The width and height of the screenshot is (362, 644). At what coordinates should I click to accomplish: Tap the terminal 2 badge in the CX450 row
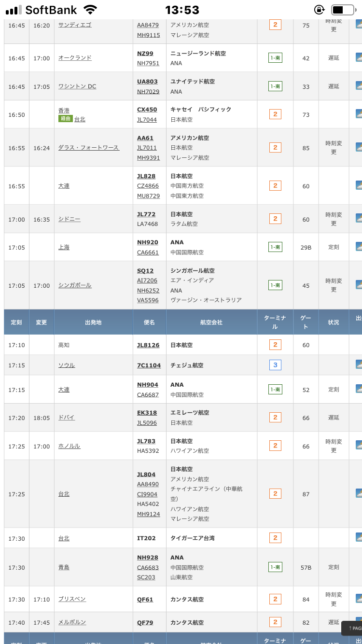pos(275,114)
